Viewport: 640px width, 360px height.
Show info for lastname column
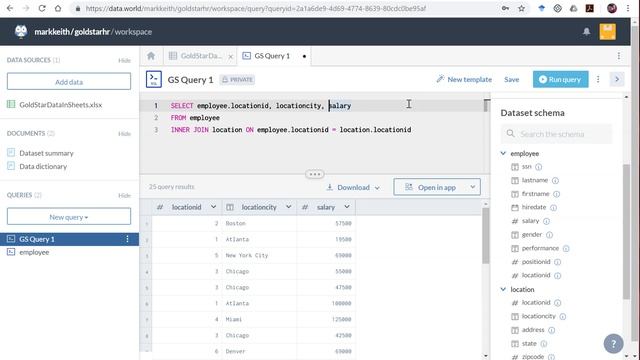click(555, 180)
